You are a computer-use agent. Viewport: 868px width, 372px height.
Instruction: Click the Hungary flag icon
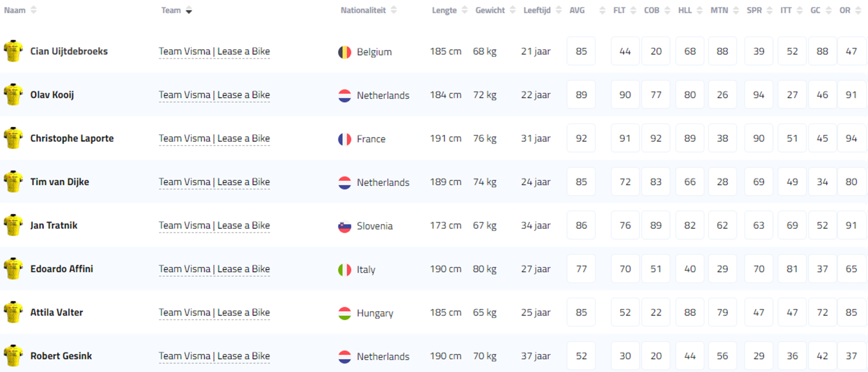(344, 313)
